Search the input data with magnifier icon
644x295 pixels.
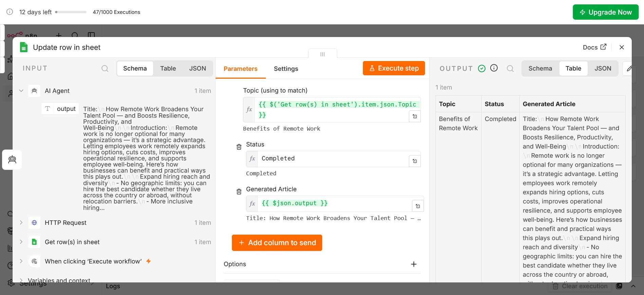(105, 68)
